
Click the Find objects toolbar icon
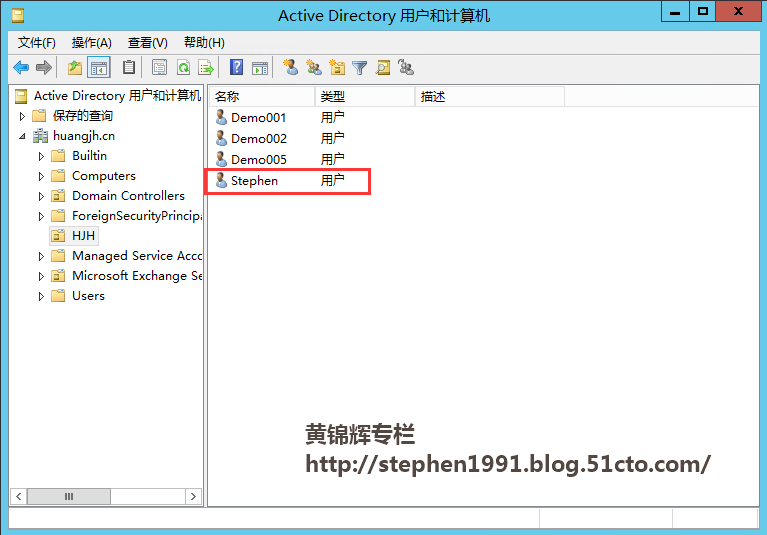click(383, 67)
